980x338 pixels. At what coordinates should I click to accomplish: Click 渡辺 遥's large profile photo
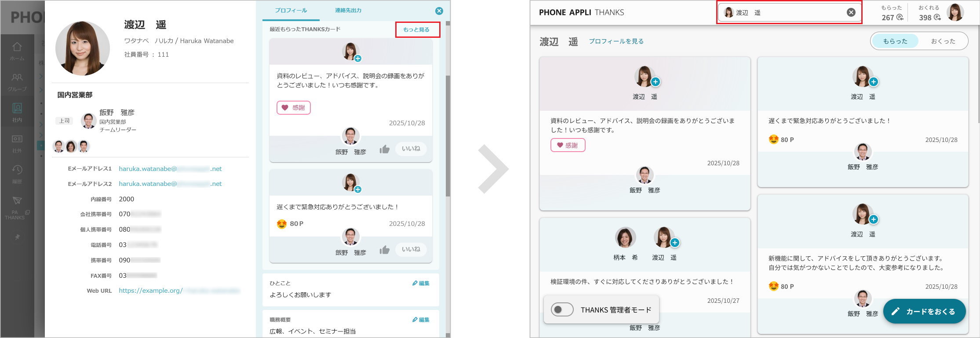(x=82, y=48)
